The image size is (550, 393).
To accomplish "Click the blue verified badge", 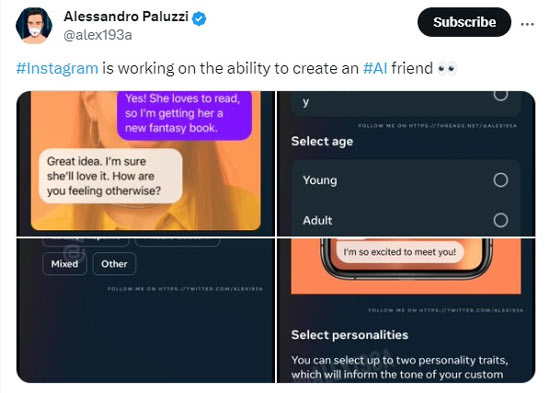I will (199, 19).
